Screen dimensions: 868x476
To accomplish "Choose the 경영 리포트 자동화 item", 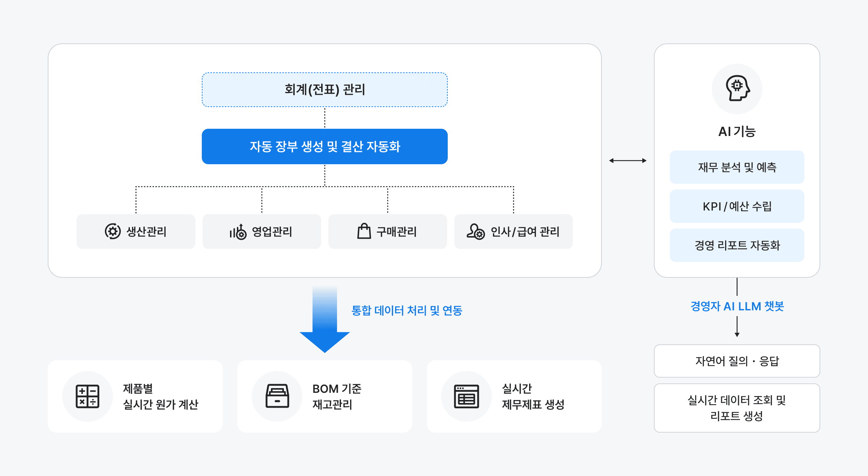I will pyautogui.click(x=737, y=246).
